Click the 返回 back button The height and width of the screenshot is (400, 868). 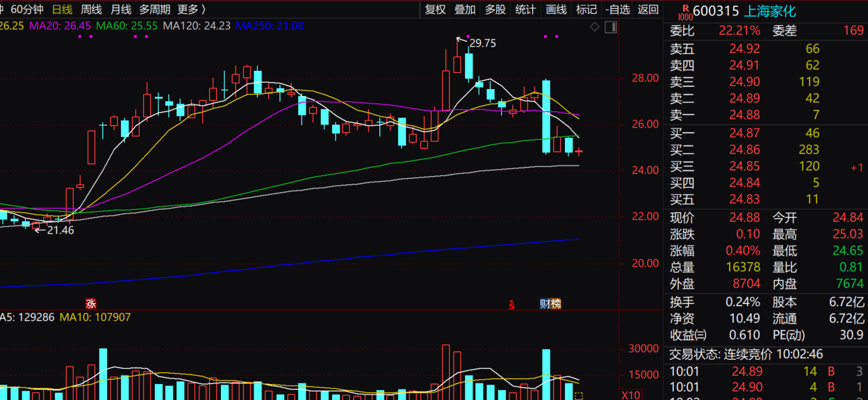(x=648, y=9)
